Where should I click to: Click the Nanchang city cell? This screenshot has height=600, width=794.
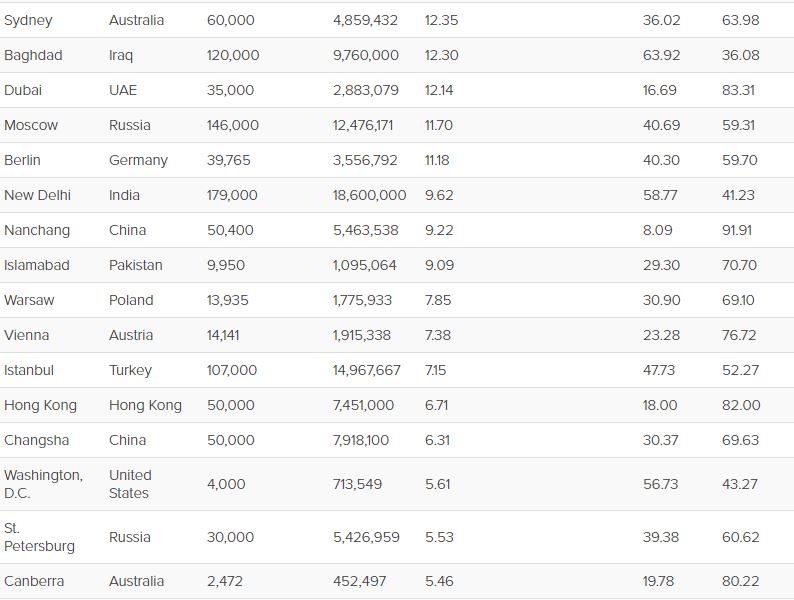37,230
